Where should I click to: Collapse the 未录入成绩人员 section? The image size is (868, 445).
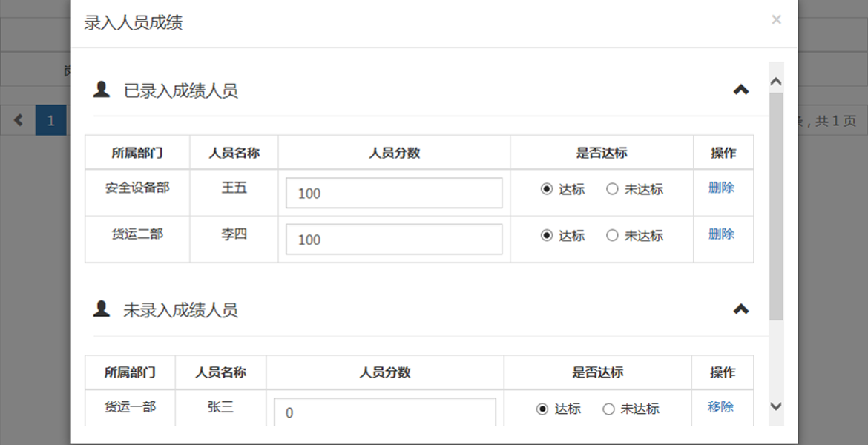tap(740, 309)
